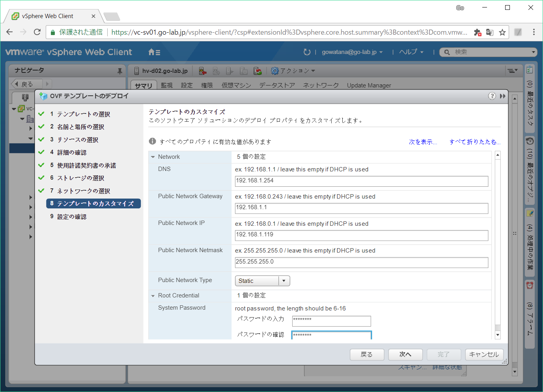Click the search magnifier icon
This screenshot has width=543, height=392.
pos(447,52)
